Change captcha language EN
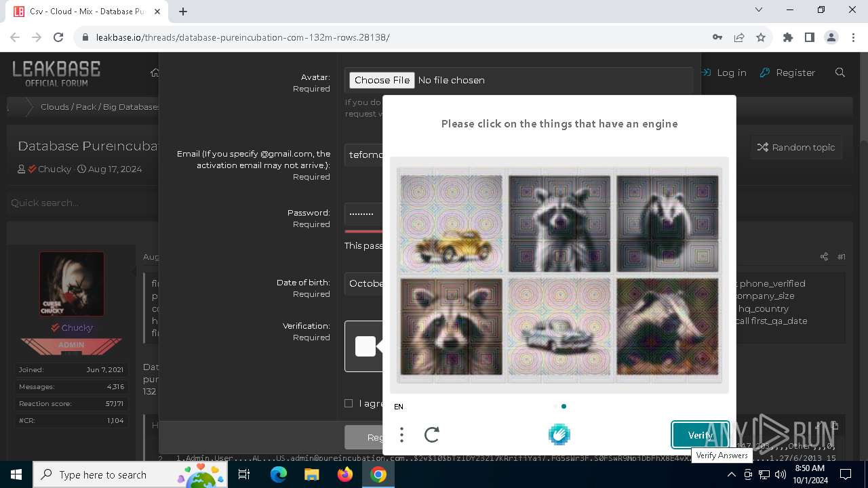 (399, 407)
